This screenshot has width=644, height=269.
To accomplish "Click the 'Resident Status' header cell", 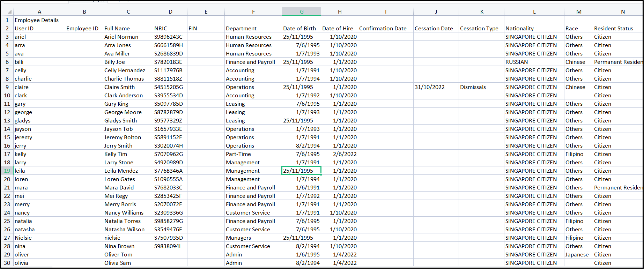I will (x=618, y=28).
